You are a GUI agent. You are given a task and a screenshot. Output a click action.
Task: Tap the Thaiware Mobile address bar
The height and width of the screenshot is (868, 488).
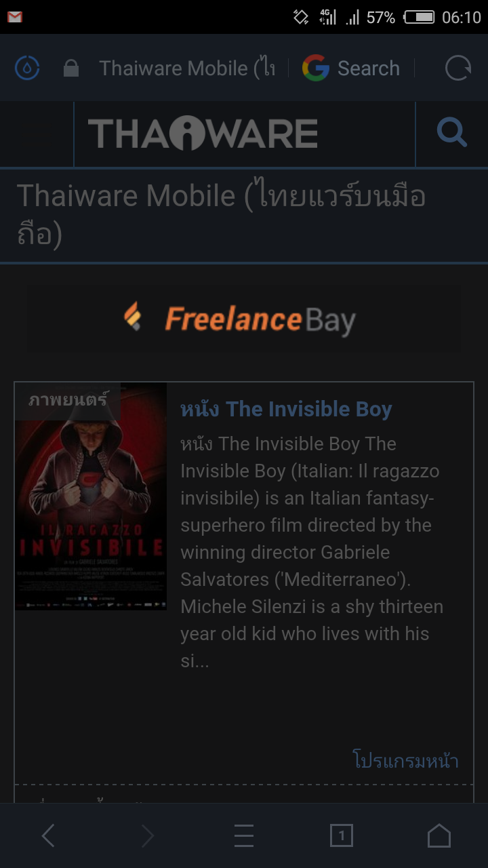(x=187, y=68)
